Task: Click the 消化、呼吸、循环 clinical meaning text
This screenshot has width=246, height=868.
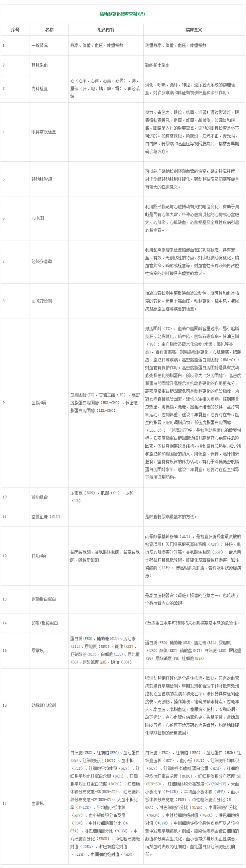Action: (190, 88)
